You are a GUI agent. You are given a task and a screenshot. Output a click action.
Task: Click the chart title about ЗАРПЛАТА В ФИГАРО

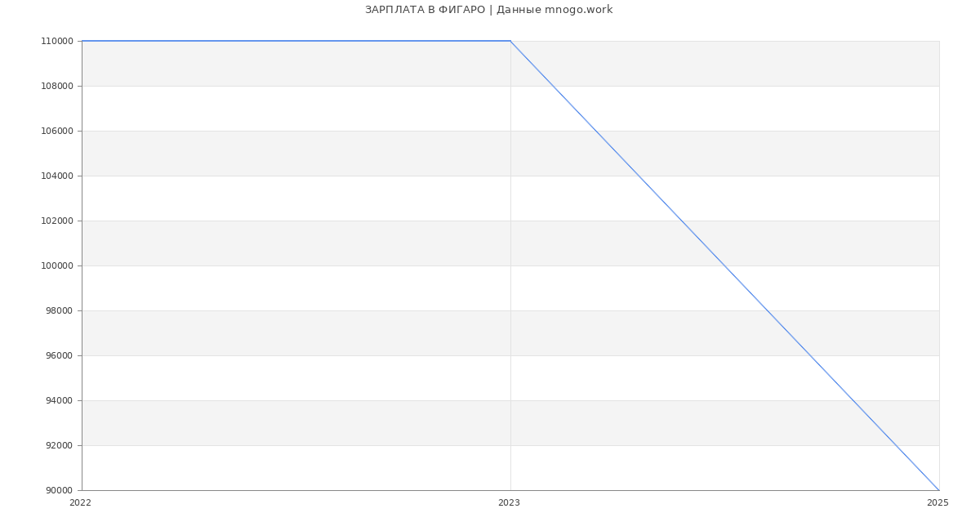coord(488,10)
